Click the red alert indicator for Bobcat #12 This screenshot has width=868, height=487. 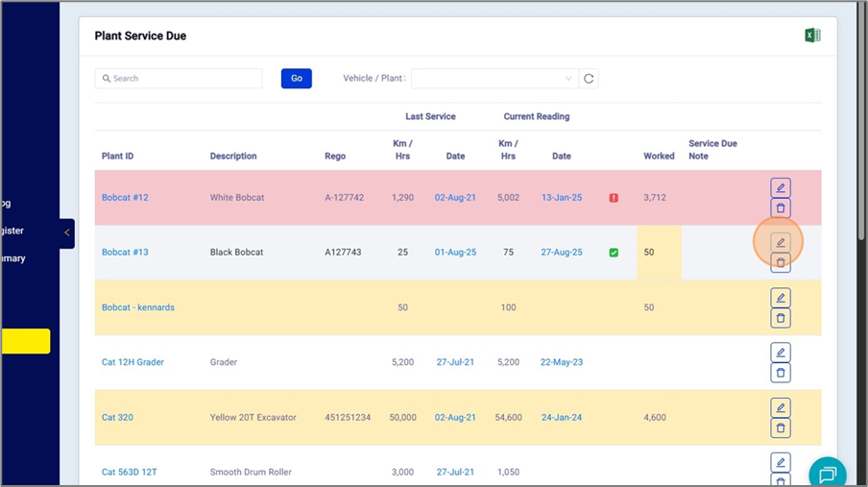[614, 198]
